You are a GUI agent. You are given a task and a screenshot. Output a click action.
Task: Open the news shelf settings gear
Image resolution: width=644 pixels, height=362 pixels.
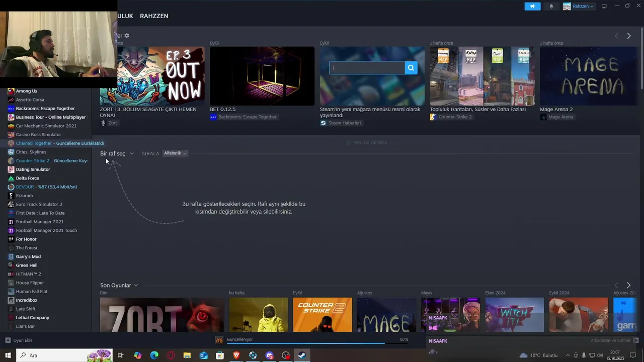tap(127, 36)
